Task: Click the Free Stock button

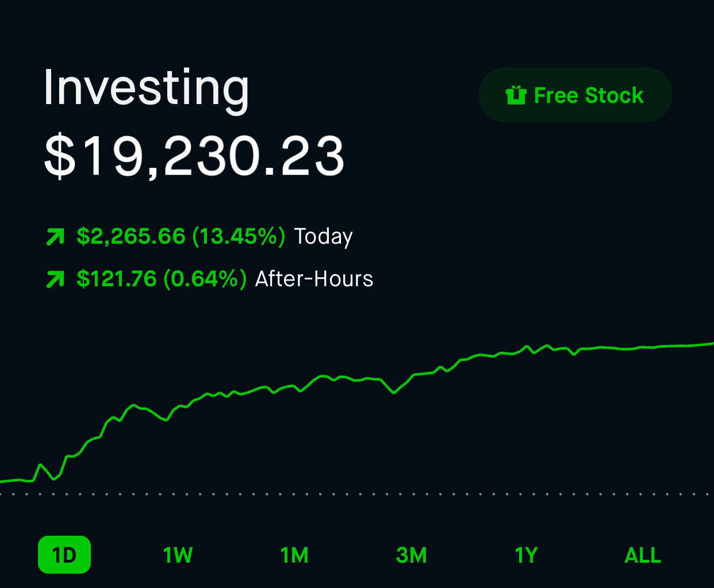Action: coord(575,95)
